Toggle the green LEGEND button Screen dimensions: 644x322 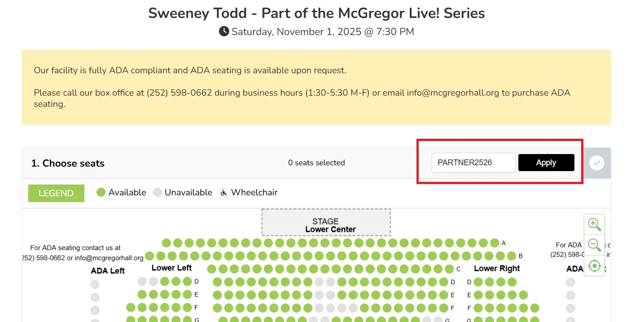pyautogui.click(x=56, y=193)
